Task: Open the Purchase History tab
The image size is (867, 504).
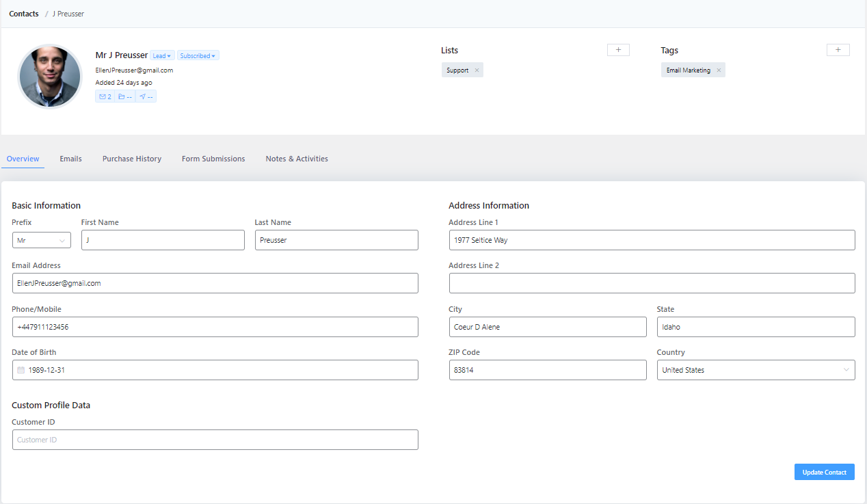Action: pos(131,158)
